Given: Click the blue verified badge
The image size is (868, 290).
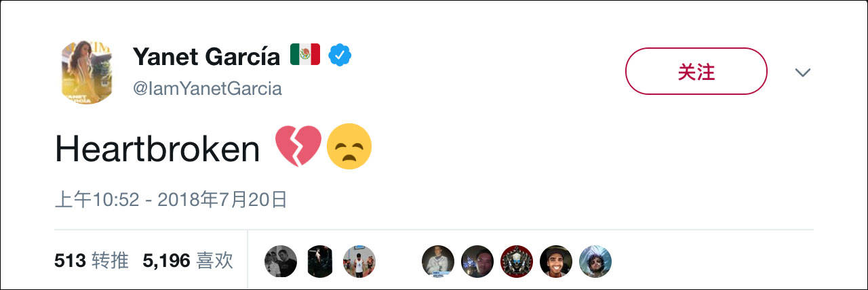Looking at the screenshot, I should (339, 56).
